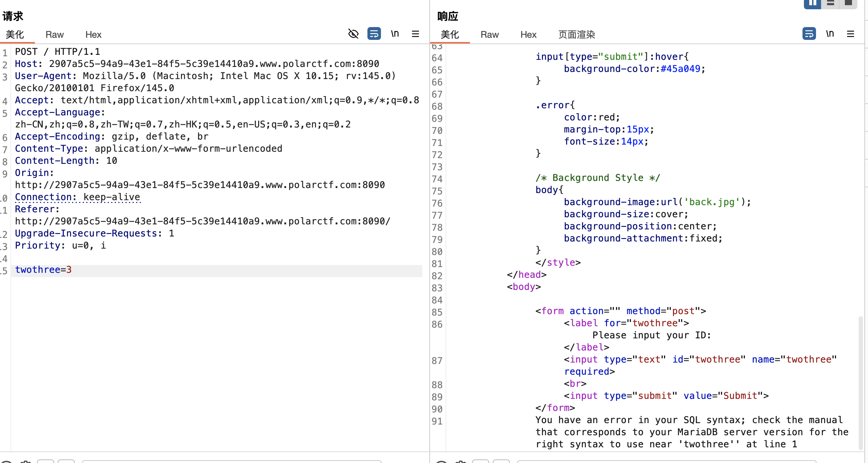Image resolution: width=868 pixels, height=463 pixels.
Task: Select the top-bottom stacked layout icon
Action: [831, 4]
